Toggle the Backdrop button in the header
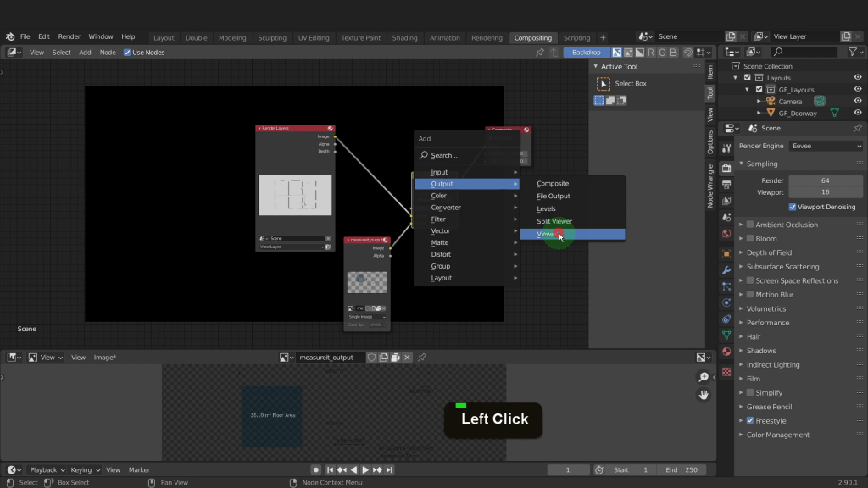 [586, 53]
